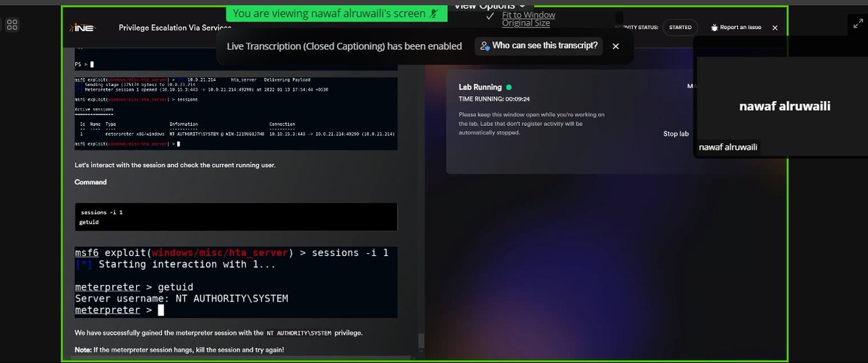Screen dimensions: 868x363
Task: Click the green Lab Running status dot
Action: 509,87
